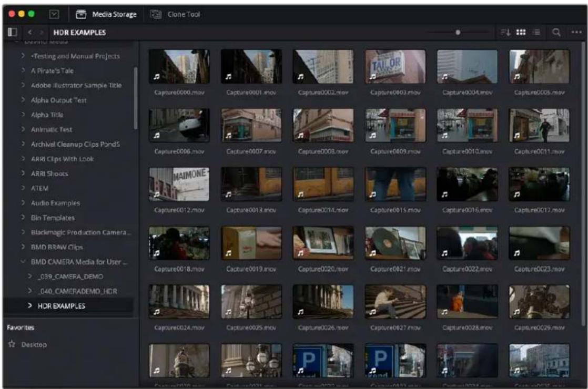The image size is (588, 389).
Task: Collapse BMD CAMERA Media for User folder
Action: tap(23, 262)
